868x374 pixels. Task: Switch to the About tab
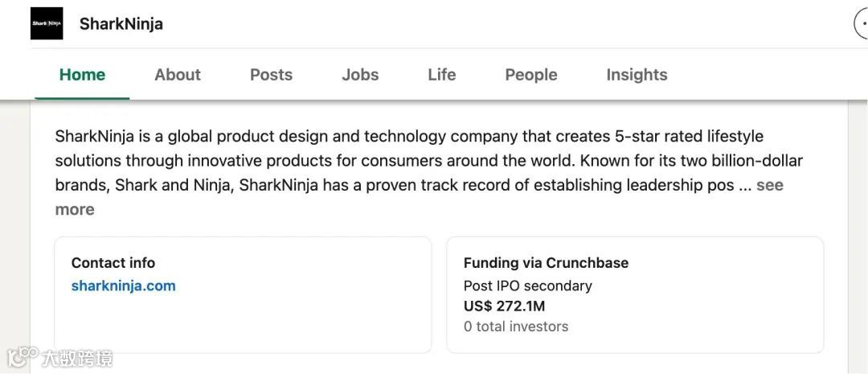(x=178, y=75)
